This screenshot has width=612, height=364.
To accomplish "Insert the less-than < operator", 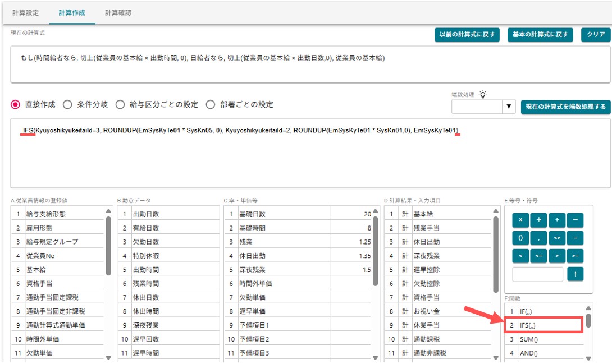I will (x=520, y=256).
